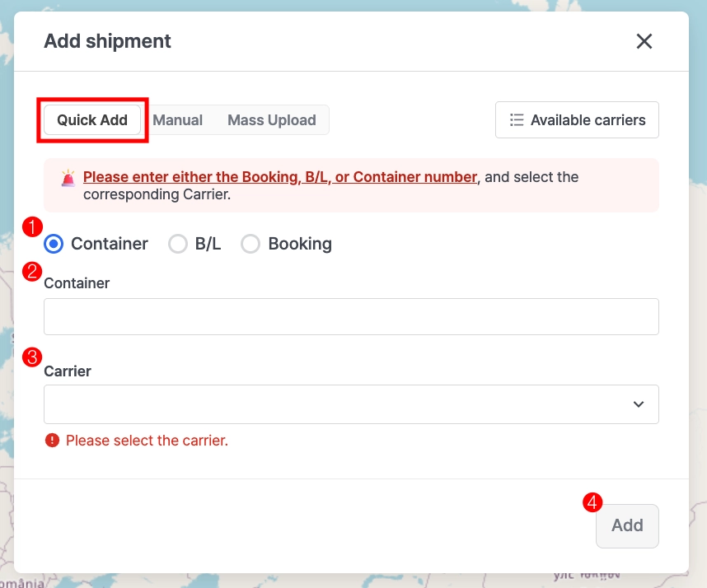Click red step marker number 3
Image resolution: width=707 pixels, height=588 pixels.
coord(32,357)
